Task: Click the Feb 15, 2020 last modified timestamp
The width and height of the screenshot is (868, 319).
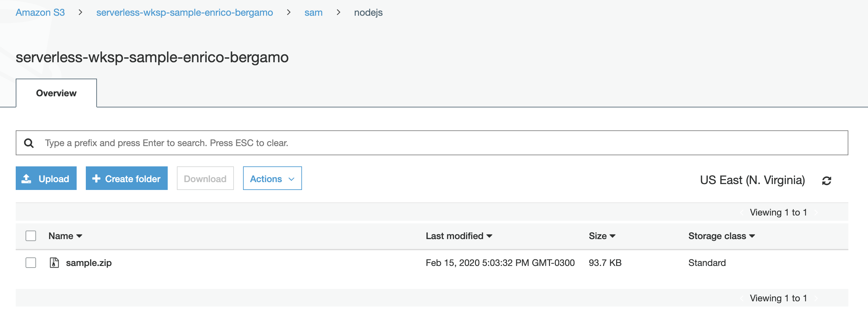Action: [500, 263]
